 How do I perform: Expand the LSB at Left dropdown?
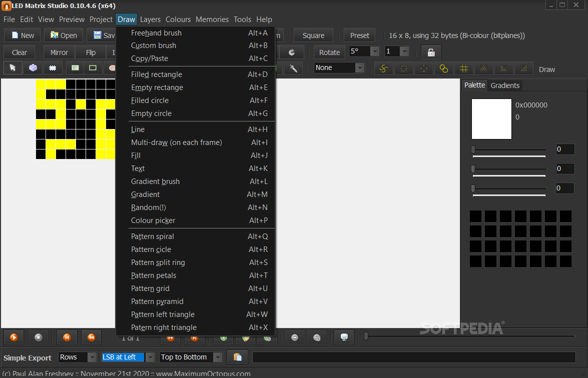(x=150, y=357)
